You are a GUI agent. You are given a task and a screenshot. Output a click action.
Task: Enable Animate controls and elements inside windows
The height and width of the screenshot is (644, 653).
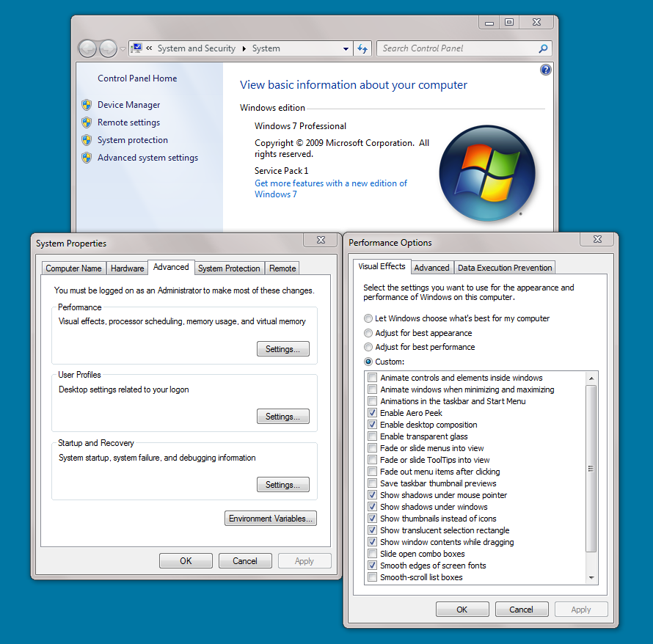coord(372,378)
